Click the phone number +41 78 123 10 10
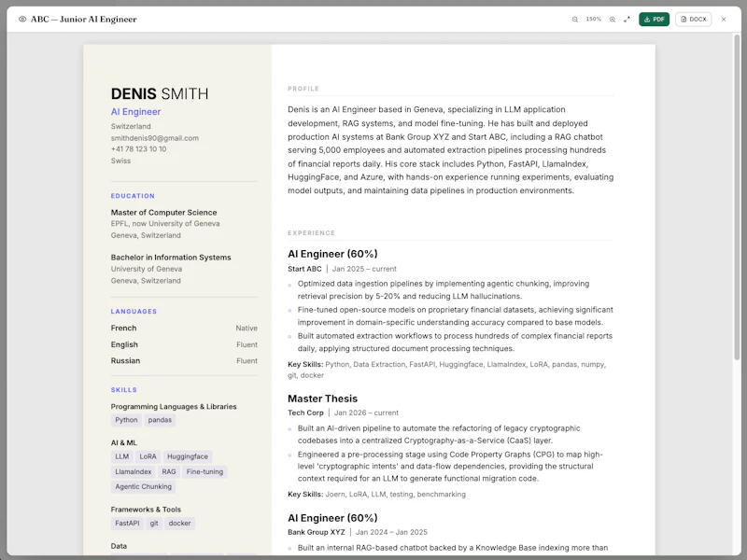 (138, 149)
